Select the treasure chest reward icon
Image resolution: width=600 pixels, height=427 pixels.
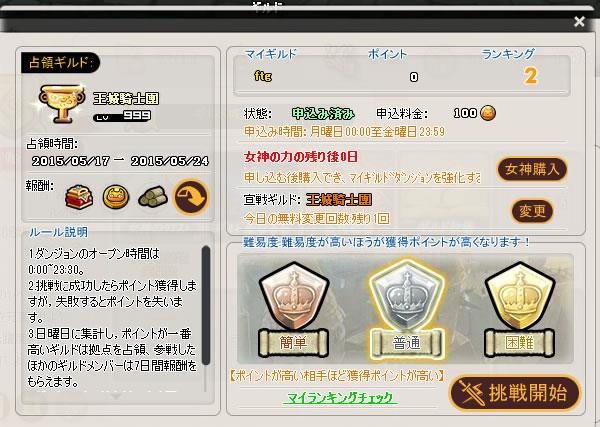click(79, 197)
